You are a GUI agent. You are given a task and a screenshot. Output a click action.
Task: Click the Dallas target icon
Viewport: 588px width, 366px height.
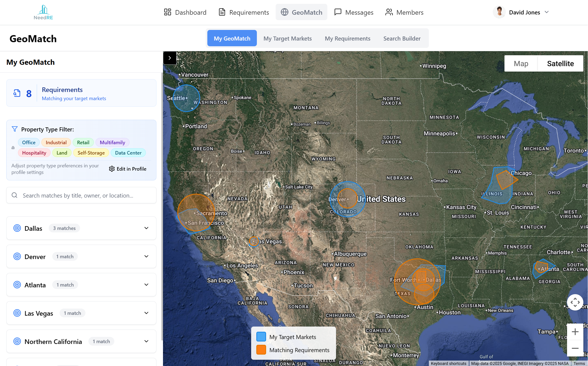point(17,228)
